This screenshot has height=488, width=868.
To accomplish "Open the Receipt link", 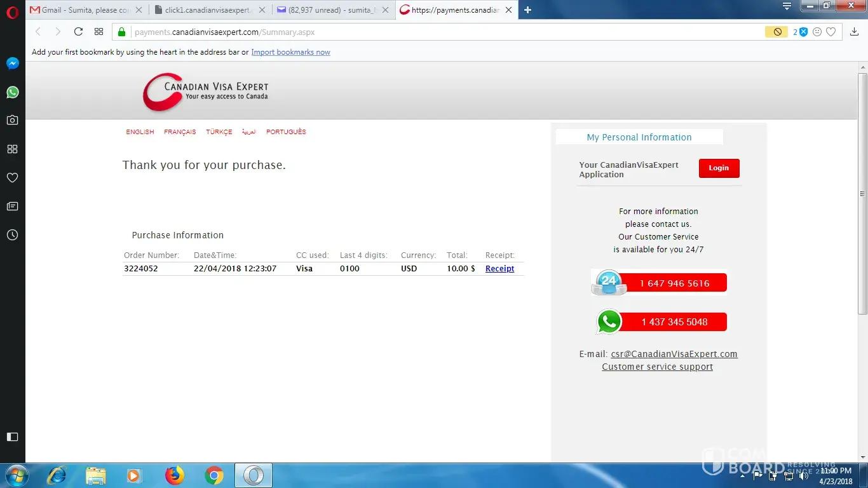I will 499,269.
